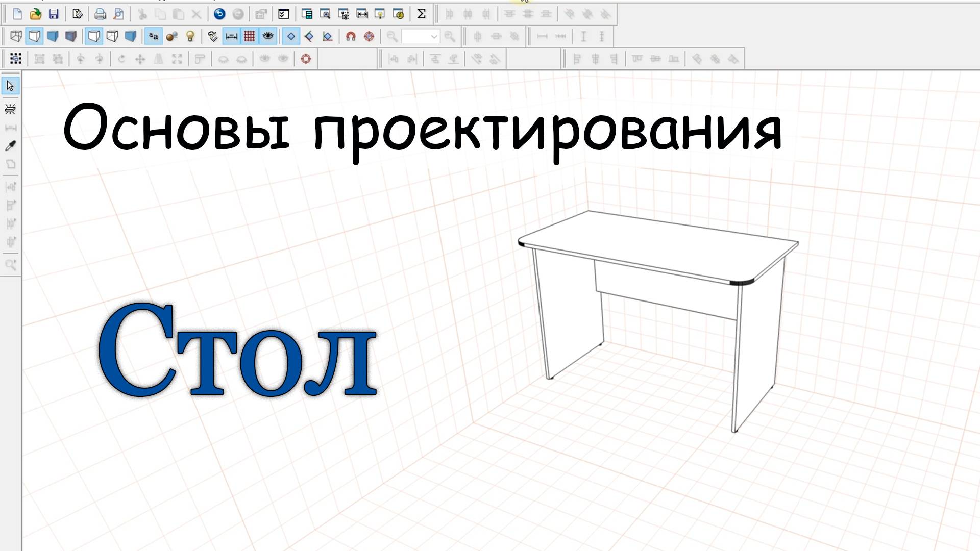The width and height of the screenshot is (980, 551).
Task: Print using the printer icon
Action: click(x=100, y=14)
